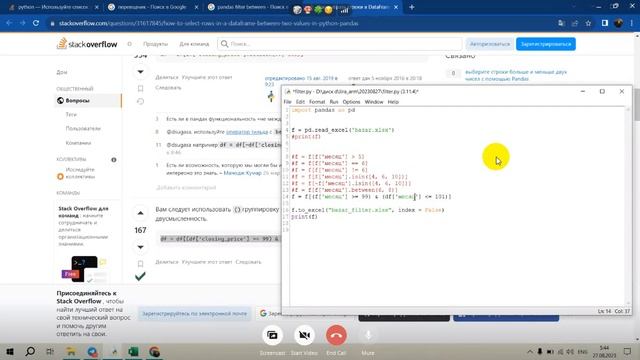Show hidden system tray icons

coord(529,351)
